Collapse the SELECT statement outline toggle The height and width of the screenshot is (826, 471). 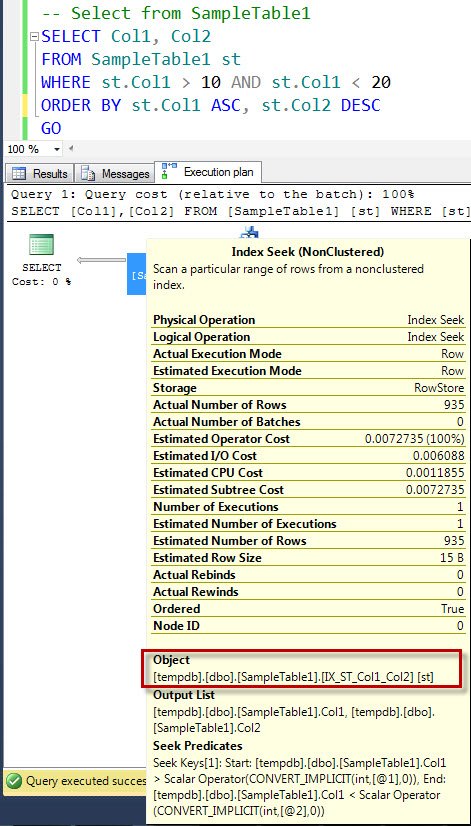pos(35,37)
